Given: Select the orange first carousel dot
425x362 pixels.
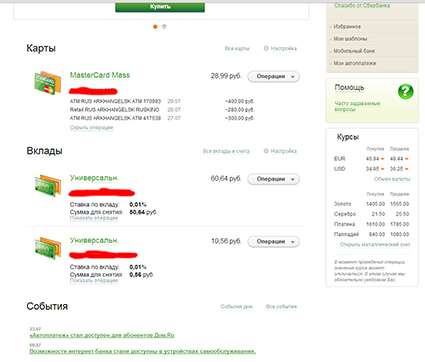Looking at the screenshot, I should click(x=155, y=27).
